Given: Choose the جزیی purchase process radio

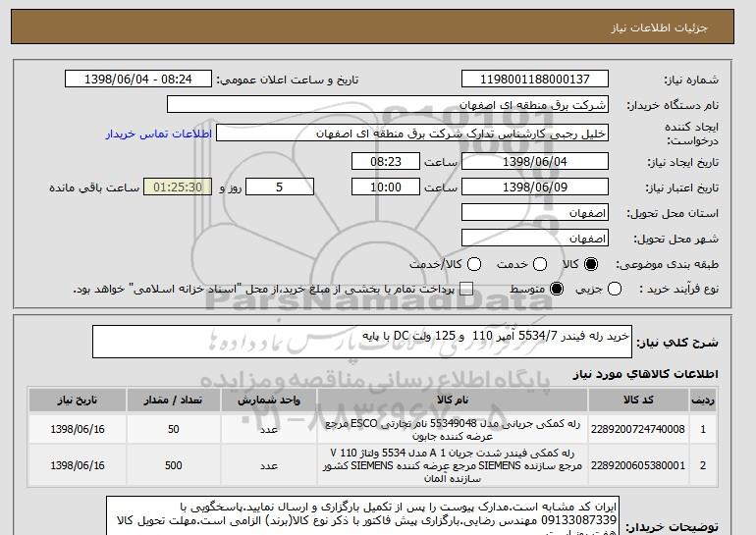Looking at the screenshot, I should 615,289.
